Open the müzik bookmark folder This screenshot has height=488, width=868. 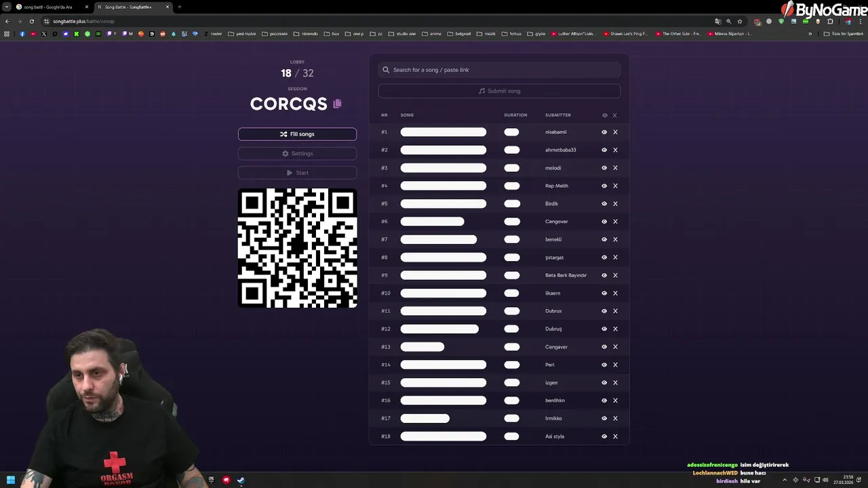486,33
